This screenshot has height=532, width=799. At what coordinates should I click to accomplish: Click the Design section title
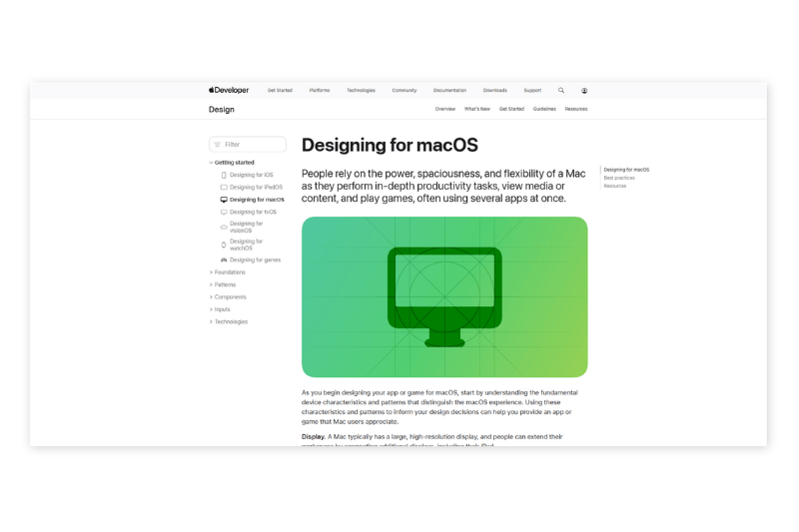point(221,110)
